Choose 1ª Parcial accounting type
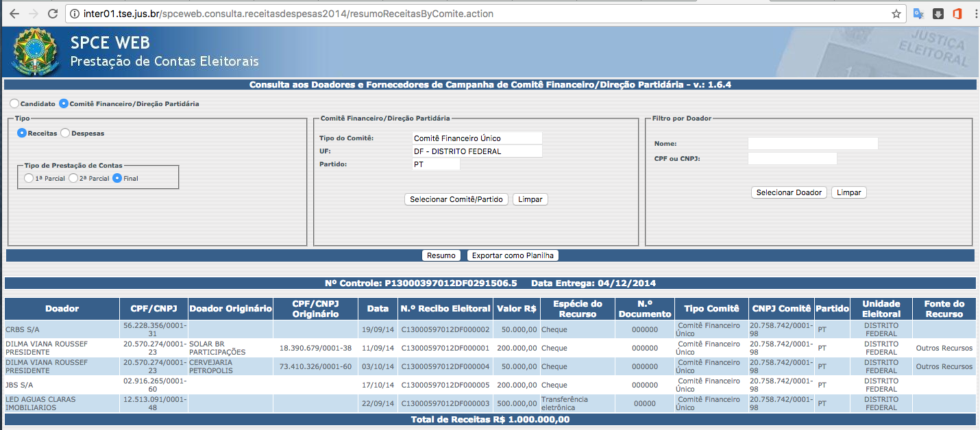980x430 pixels. pos(29,178)
